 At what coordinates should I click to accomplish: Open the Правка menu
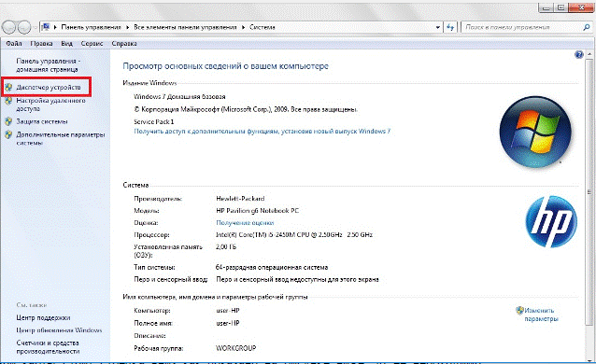tap(41, 44)
